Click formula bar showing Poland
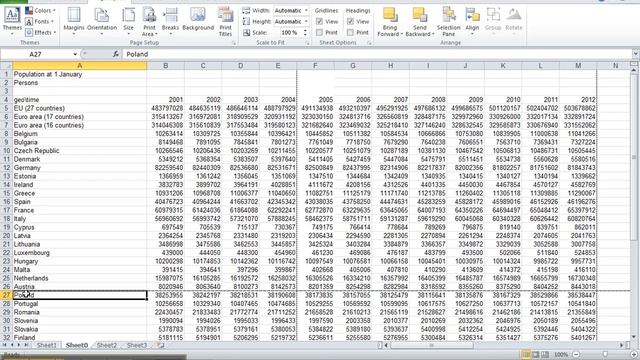Image resolution: width=640 pixels, height=360 pixels. point(376,54)
